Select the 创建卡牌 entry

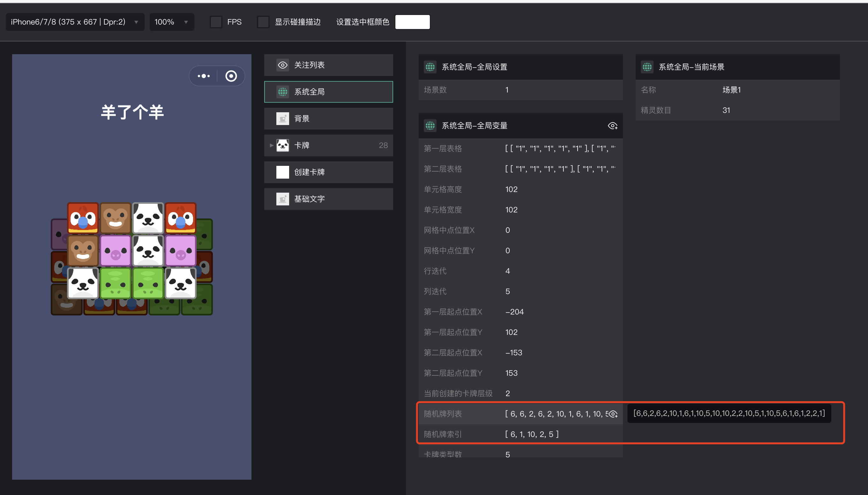329,172
